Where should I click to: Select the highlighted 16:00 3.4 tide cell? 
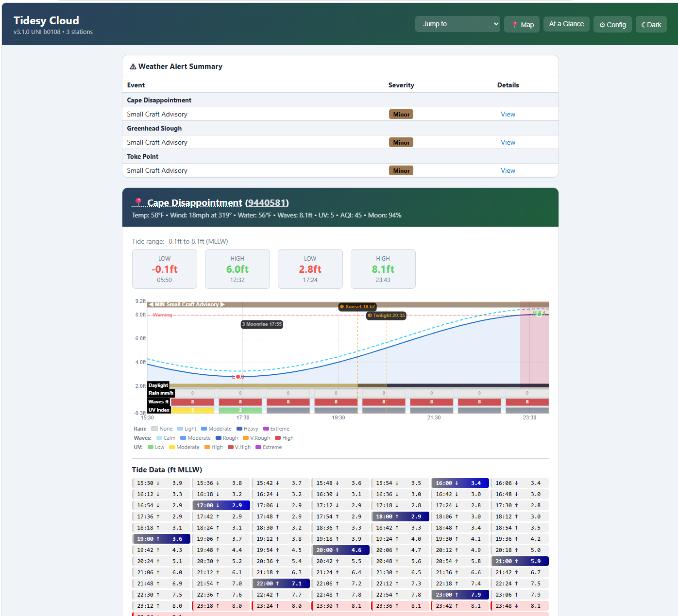[460, 483]
